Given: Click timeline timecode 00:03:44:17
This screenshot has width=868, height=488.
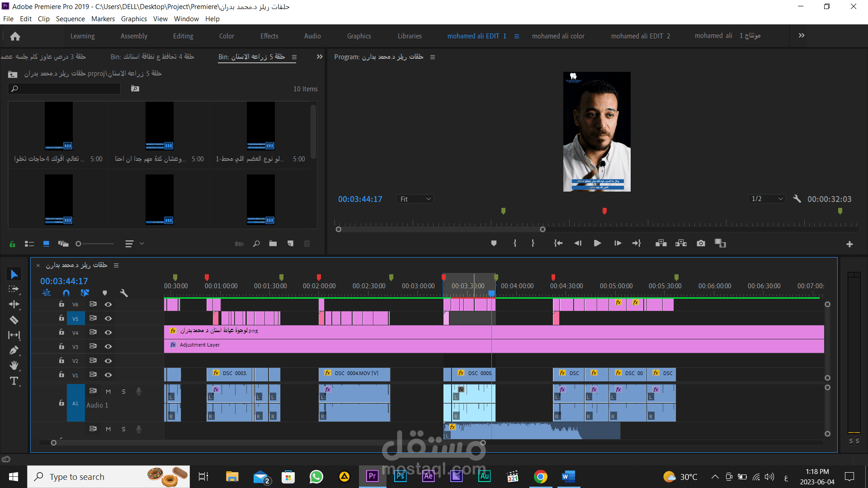Looking at the screenshot, I should click(x=64, y=281).
